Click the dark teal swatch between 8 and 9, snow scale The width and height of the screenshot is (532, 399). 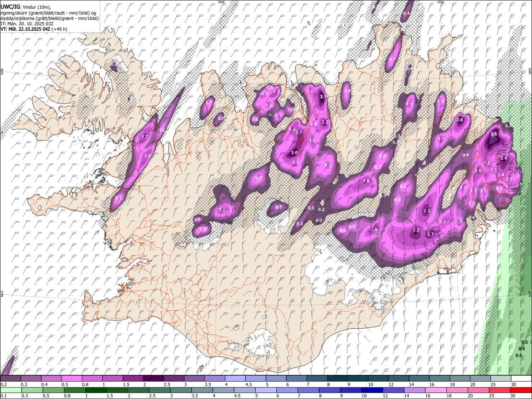point(337,378)
